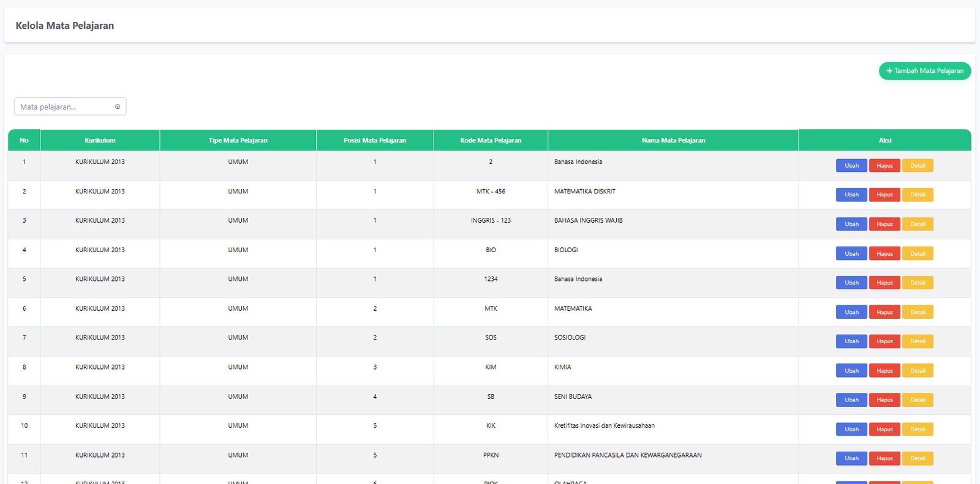Delete BAHASA INGGRIS WAJIB with Hapus
Screen dimensions: 980x484
click(884, 224)
